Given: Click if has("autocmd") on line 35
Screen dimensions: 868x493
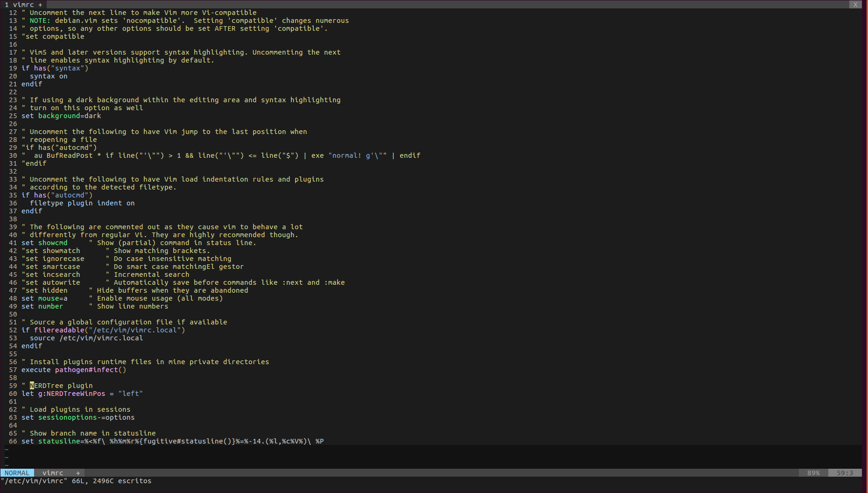Looking at the screenshot, I should coord(57,195).
